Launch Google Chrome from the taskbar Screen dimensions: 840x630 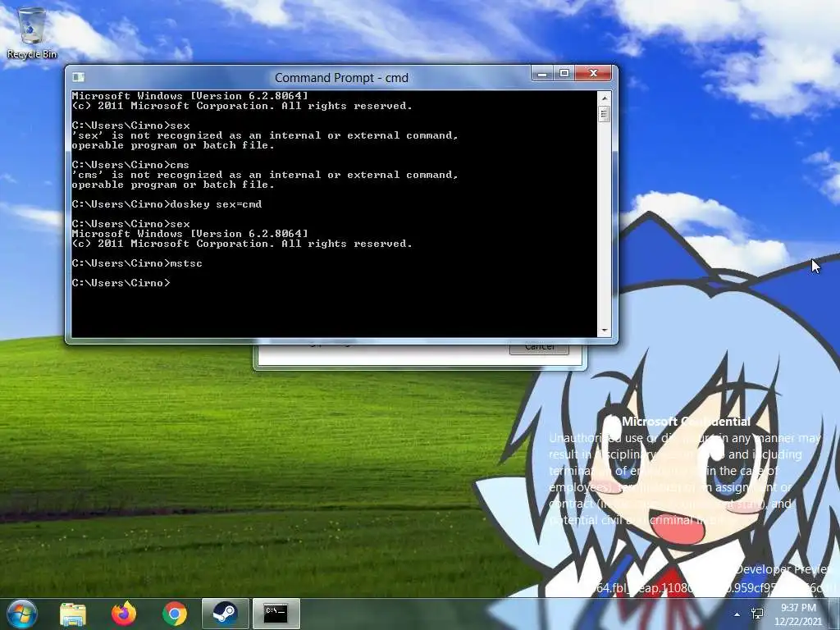coord(175,614)
